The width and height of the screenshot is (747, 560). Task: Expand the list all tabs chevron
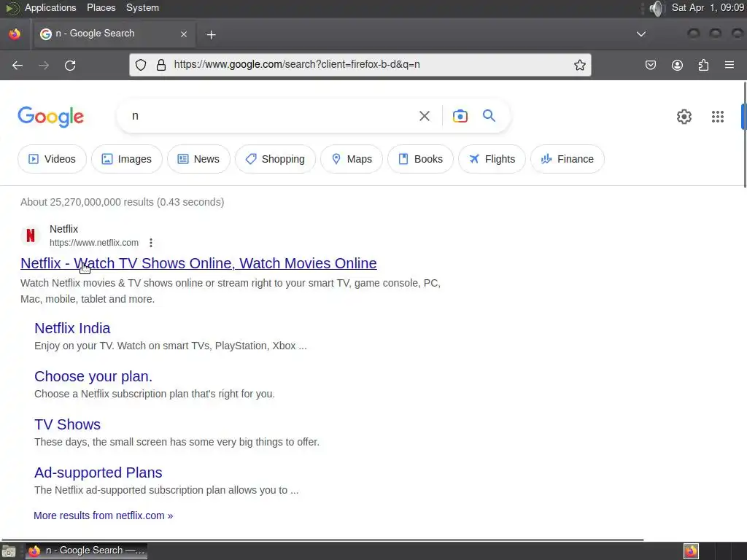pyautogui.click(x=641, y=34)
